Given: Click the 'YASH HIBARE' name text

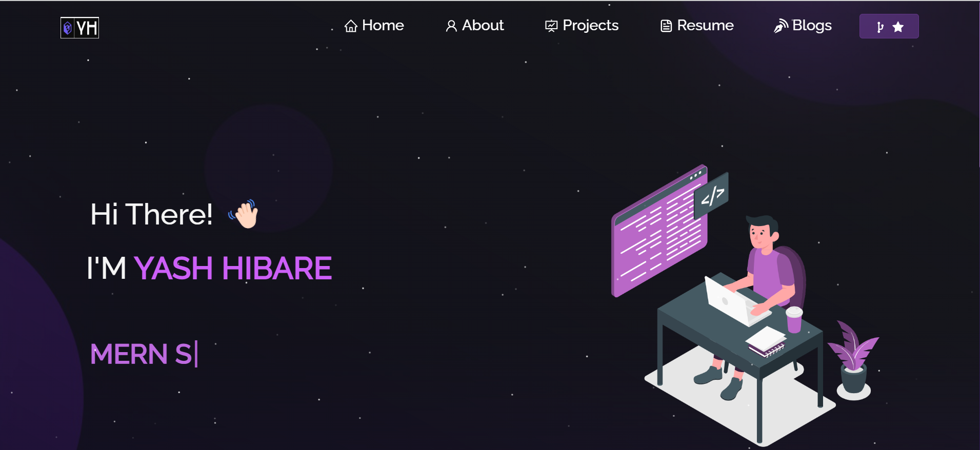Looking at the screenshot, I should [233, 268].
